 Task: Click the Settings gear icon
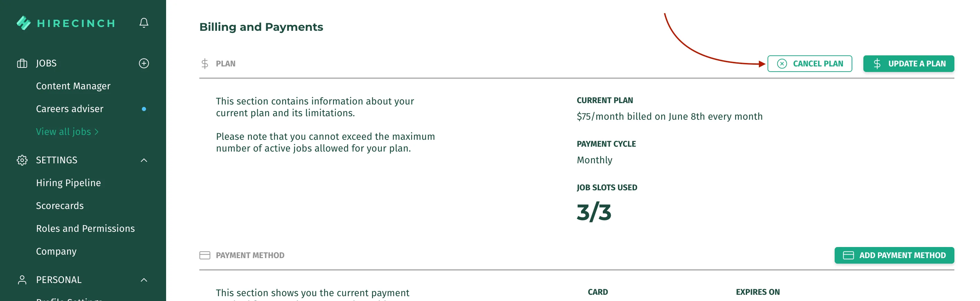point(22,160)
